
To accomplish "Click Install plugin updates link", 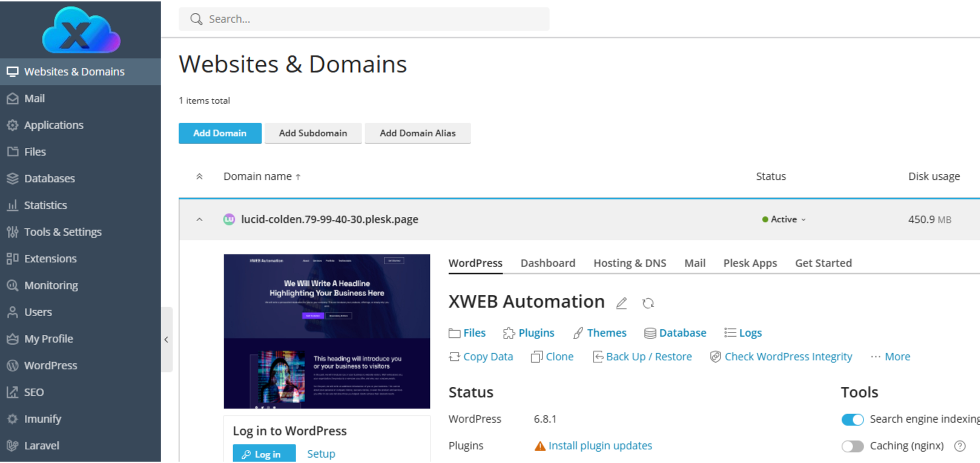I will 600,446.
